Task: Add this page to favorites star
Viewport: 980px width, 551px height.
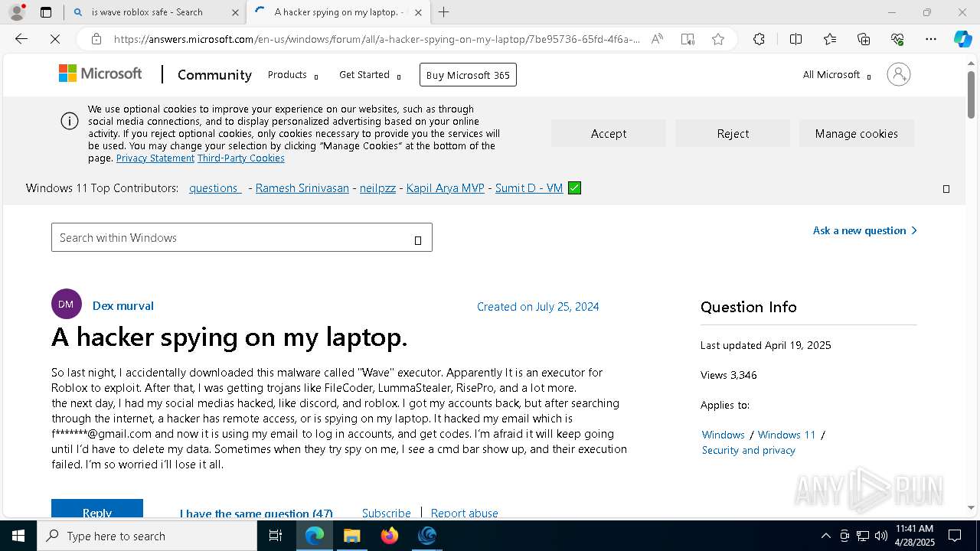Action: pos(718,39)
